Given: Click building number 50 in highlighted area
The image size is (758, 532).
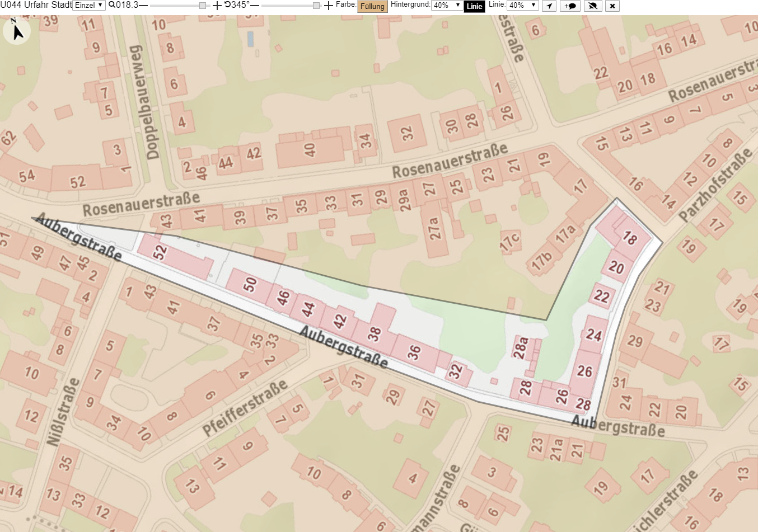Looking at the screenshot, I should [x=250, y=285].
